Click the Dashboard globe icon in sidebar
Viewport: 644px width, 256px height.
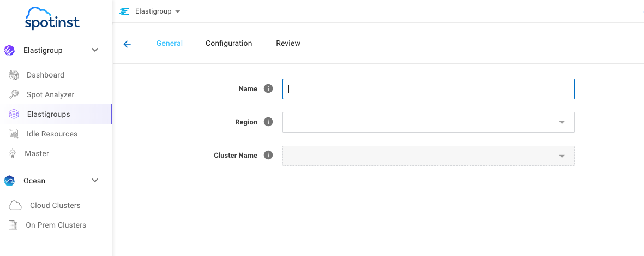click(14, 75)
